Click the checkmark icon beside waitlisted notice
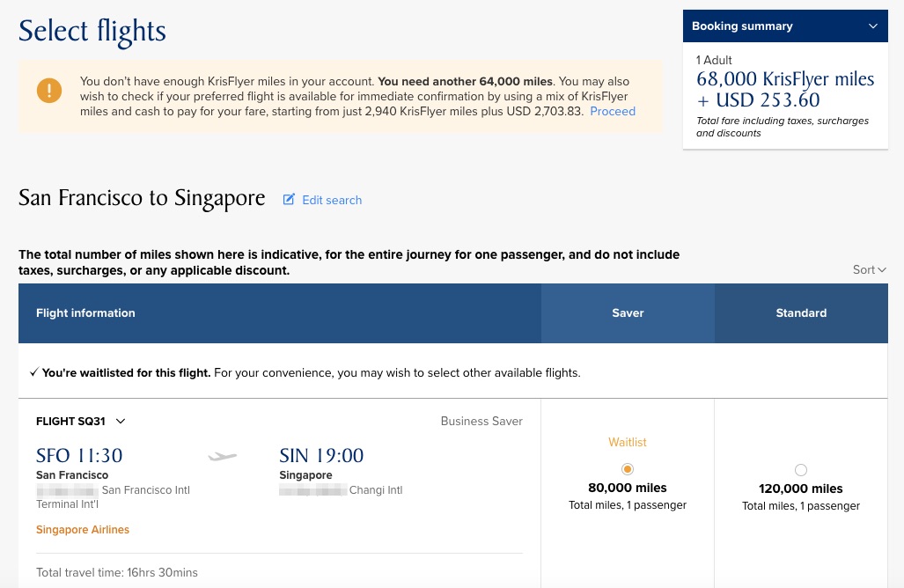Image resolution: width=904 pixels, height=588 pixels. [34, 372]
